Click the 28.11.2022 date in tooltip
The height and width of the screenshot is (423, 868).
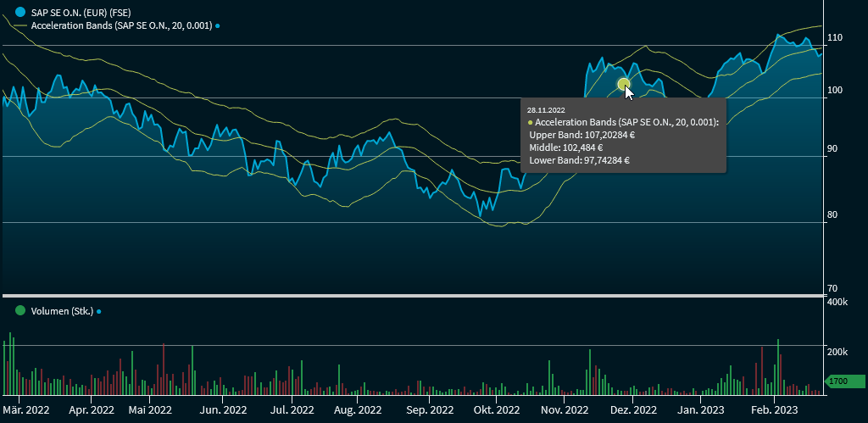pos(546,110)
